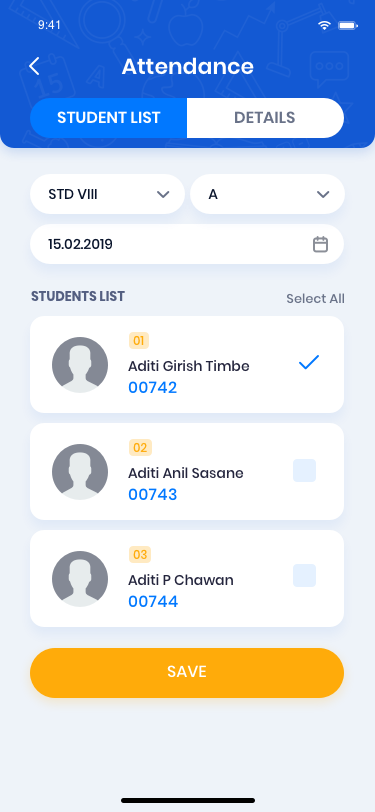
Task: Open Aditi Anil Sasane's avatar
Action: (x=80, y=472)
